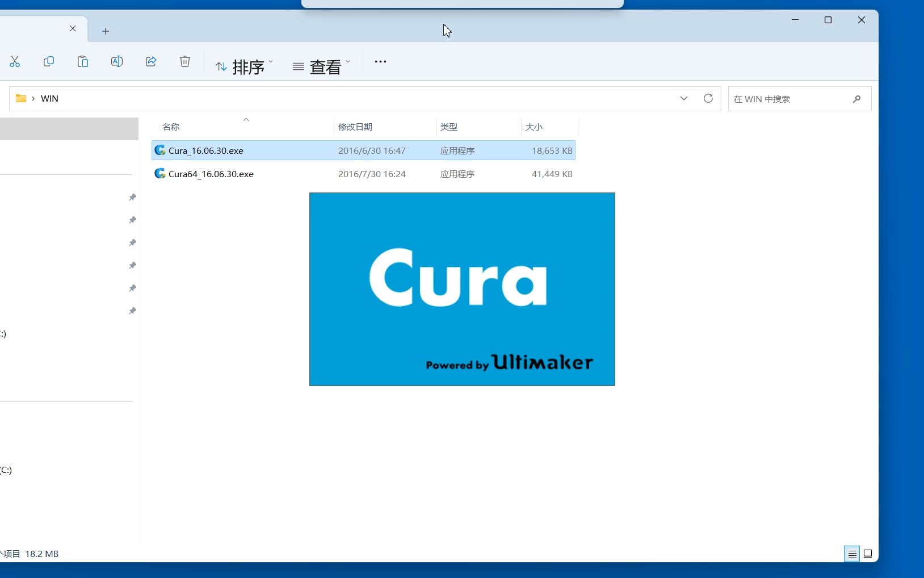Click the Delete trash can icon
This screenshot has width=924, height=578.
[185, 61]
